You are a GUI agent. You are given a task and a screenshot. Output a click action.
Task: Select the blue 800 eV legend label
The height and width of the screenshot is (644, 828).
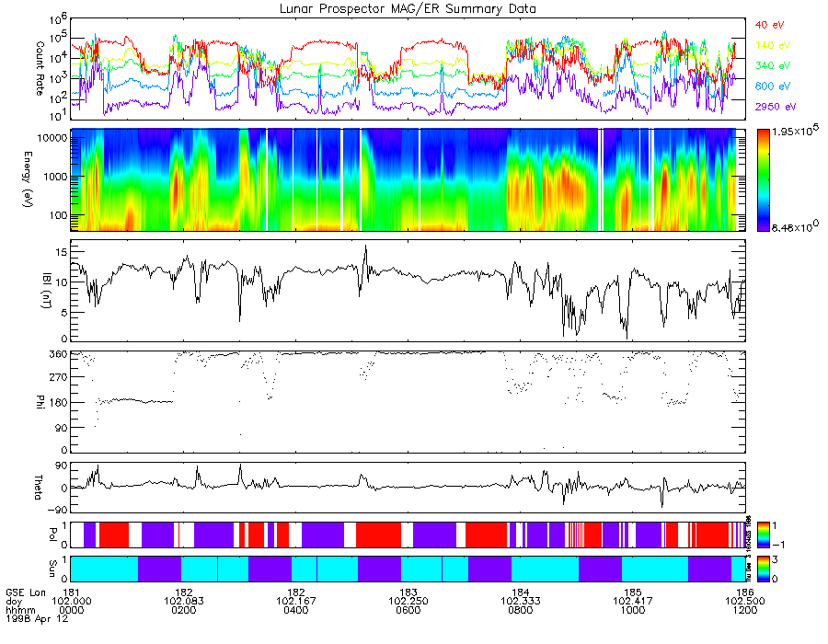773,86
